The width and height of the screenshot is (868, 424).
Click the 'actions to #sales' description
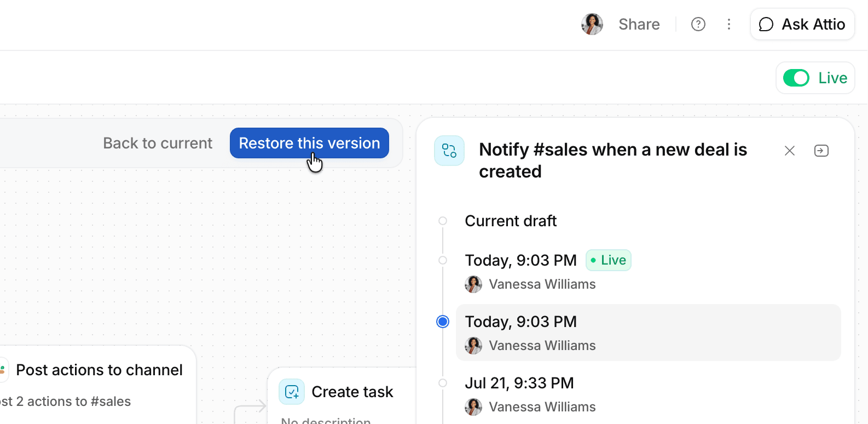79,402
